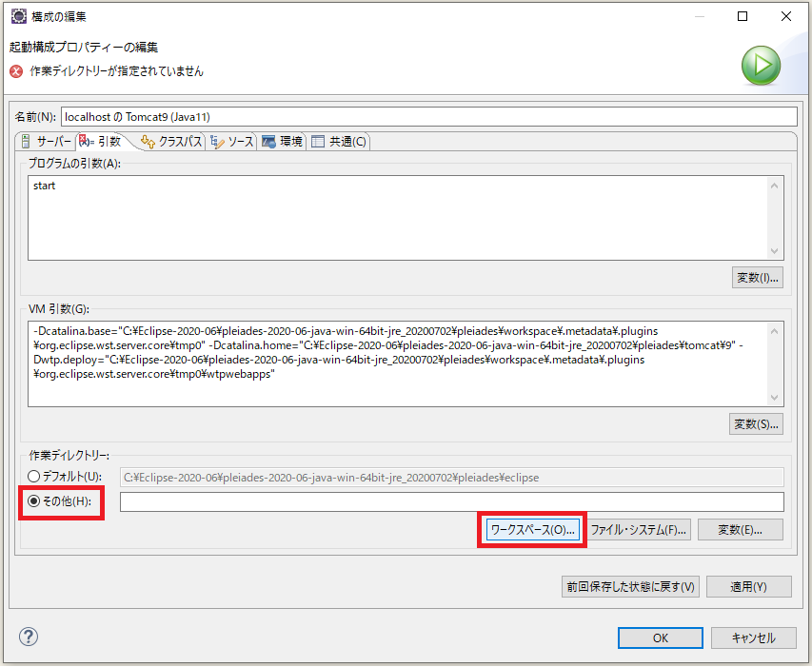Click VM arguments scrollbar down arrow
The image size is (812, 667).
pos(774,398)
